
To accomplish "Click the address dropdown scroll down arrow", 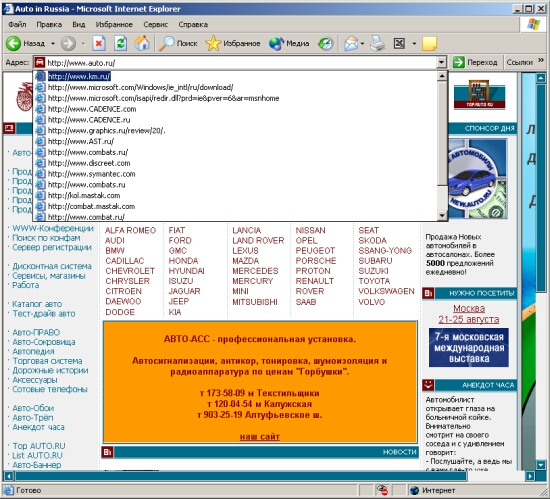I will [x=442, y=216].
